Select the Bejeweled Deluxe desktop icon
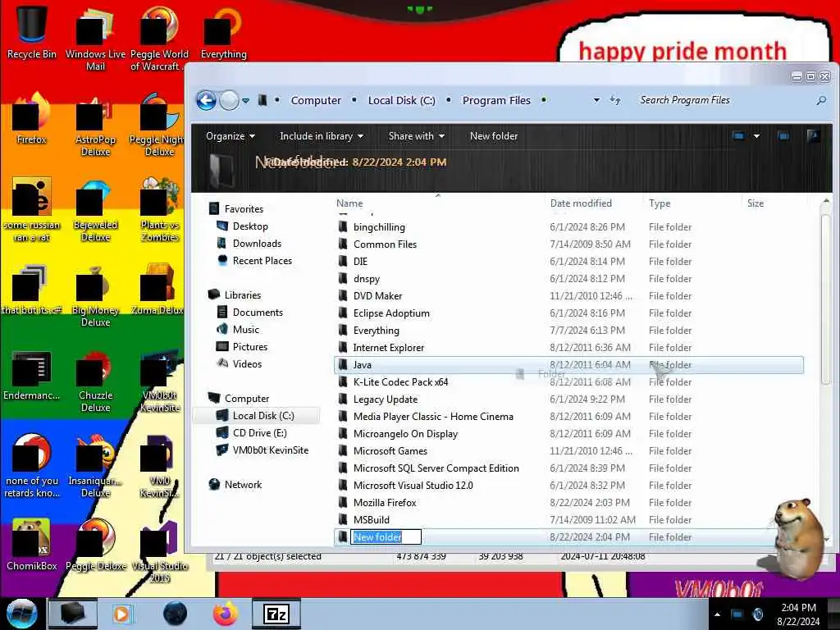 coord(95,210)
